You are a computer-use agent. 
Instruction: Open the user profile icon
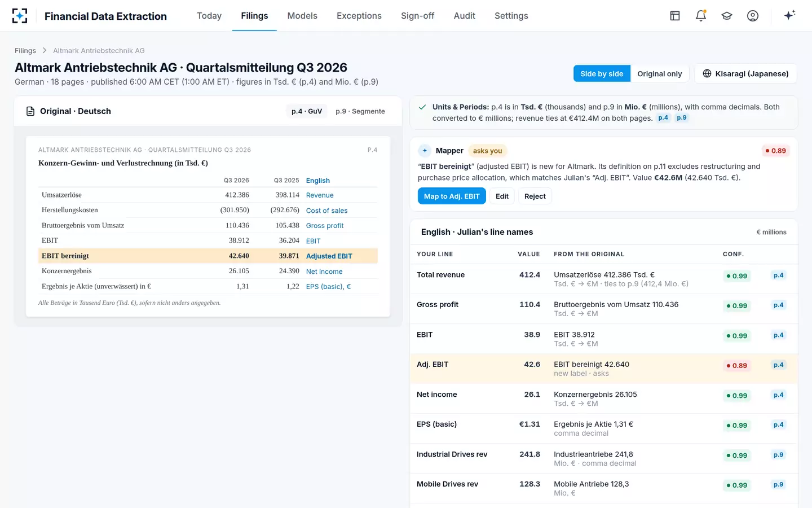click(753, 16)
